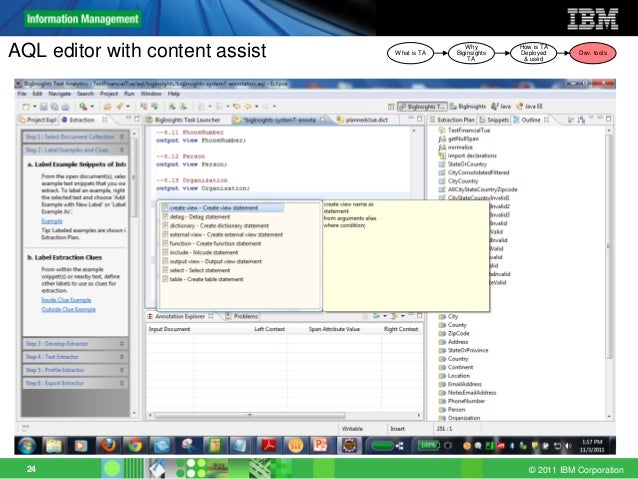Switch to the BigInsights perspective
638x479 pixels.
pyautogui.click(x=468, y=106)
